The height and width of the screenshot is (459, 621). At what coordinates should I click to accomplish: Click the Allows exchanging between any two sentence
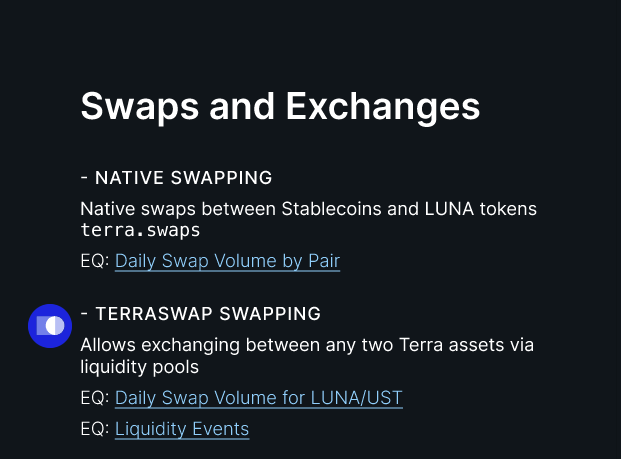[307, 356]
